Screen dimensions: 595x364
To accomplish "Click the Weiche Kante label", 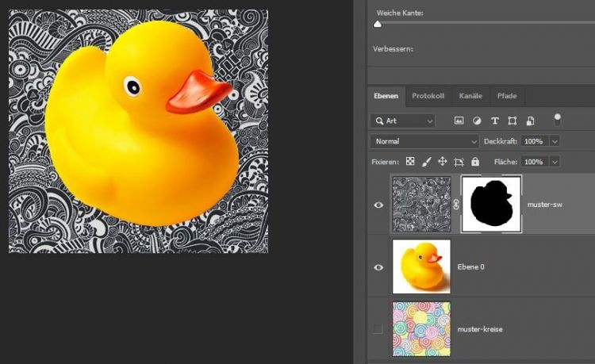I will 400,13.
